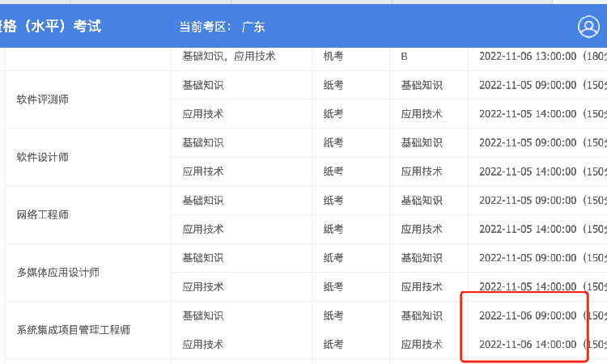Select the 系统集成项目管理工程师 exam name cell

coord(74,330)
